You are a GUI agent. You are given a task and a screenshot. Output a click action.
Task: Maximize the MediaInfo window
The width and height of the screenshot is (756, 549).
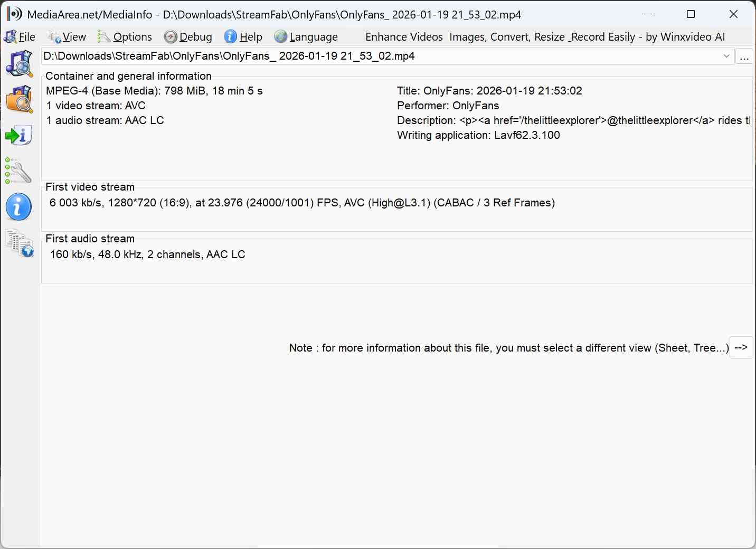click(691, 14)
